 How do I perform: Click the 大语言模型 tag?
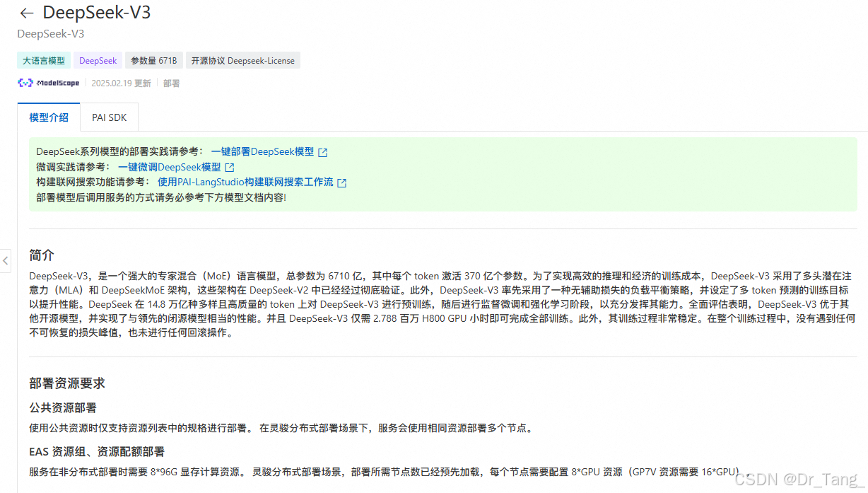pyautogui.click(x=44, y=61)
